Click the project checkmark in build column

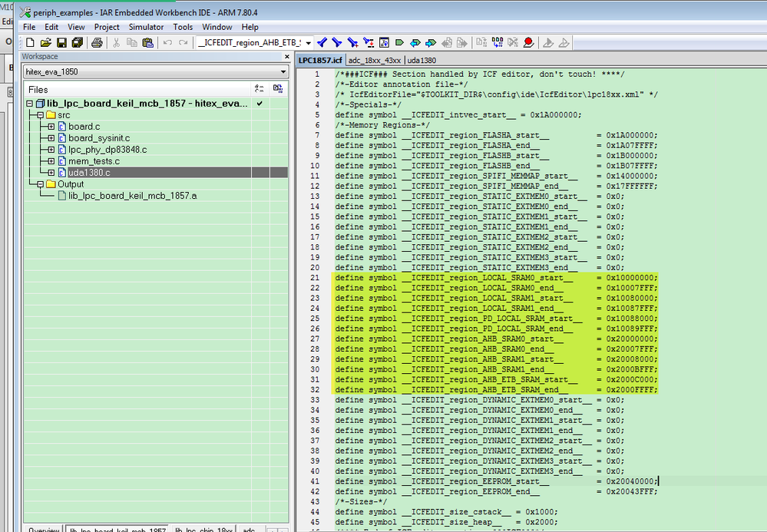[260, 104]
